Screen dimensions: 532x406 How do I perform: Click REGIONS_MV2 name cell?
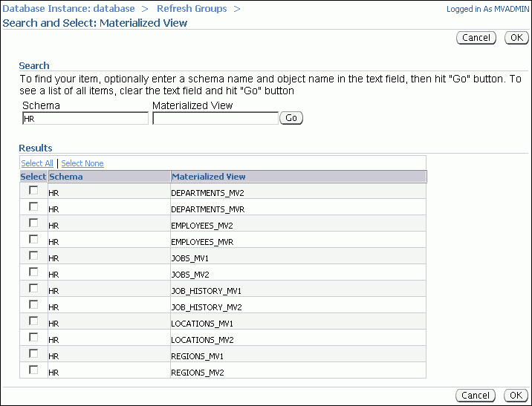[x=298, y=370]
